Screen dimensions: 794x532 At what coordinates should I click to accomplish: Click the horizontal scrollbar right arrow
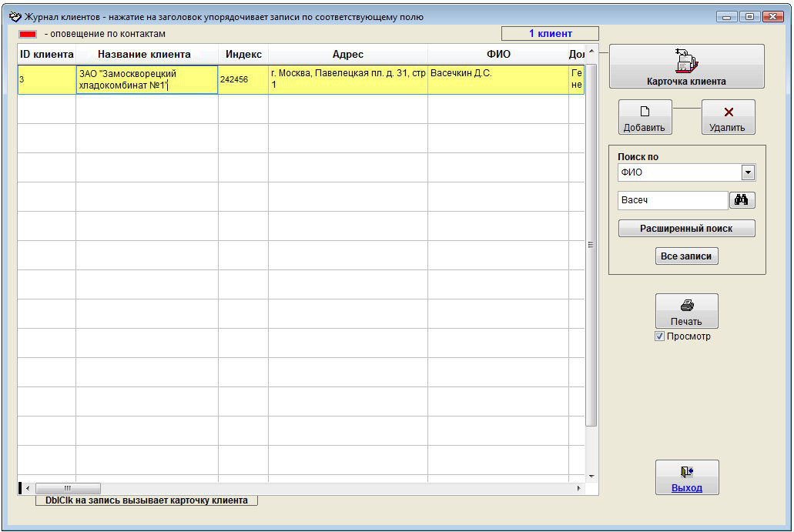click(579, 489)
